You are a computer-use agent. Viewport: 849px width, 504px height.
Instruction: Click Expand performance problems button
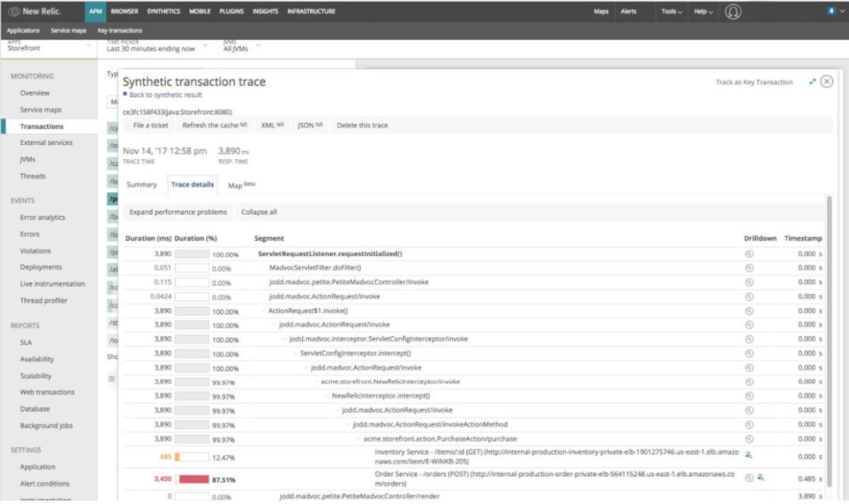click(x=178, y=212)
